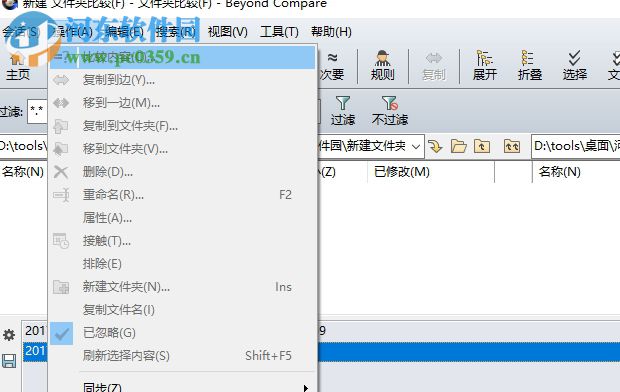Viewport: 620px width, 392px height.
Task: Choose 接触(T)... menu entry
Action: pyautogui.click(x=182, y=241)
